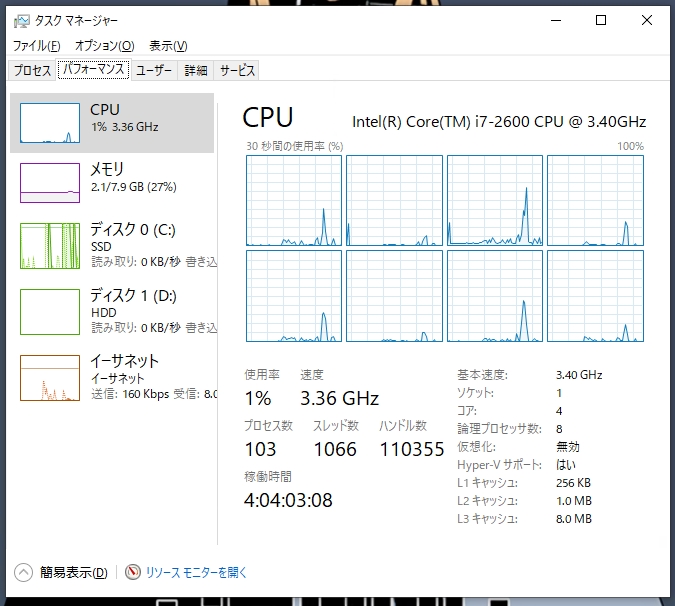Open the オプション(O) menu

(x=104, y=46)
